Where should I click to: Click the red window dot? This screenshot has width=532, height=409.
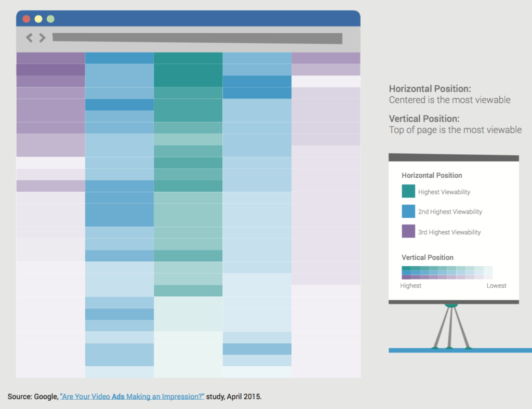pyautogui.click(x=26, y=19)
